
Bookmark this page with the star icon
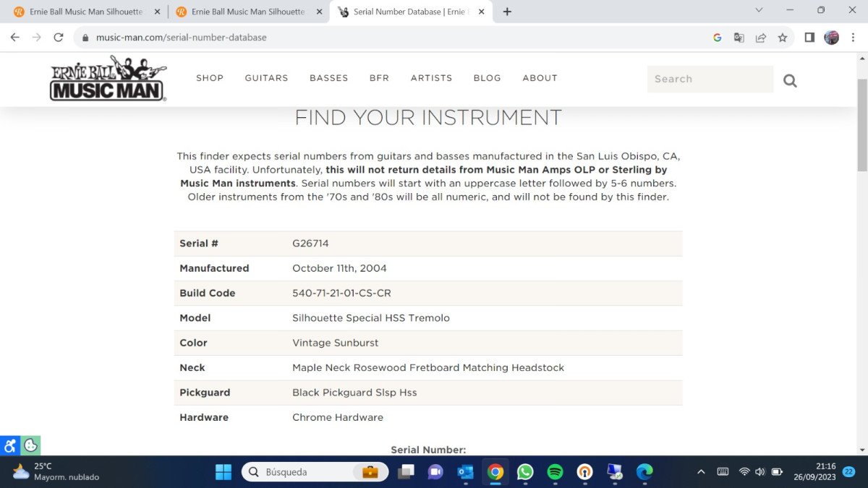tap(782, 38)
